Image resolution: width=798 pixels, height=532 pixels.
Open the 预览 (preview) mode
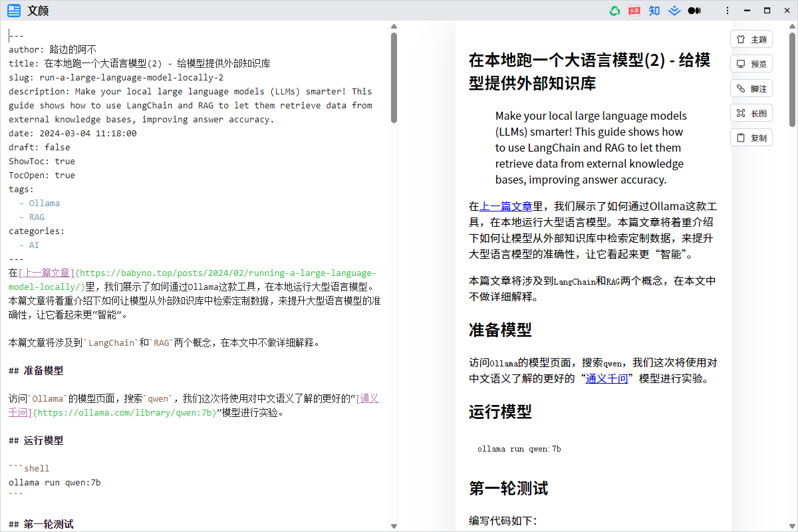(751, 63)
